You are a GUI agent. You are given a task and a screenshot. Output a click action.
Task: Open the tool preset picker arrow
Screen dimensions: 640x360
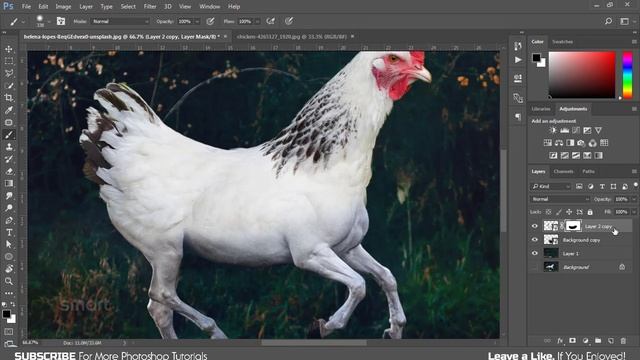tap(23, 22)
